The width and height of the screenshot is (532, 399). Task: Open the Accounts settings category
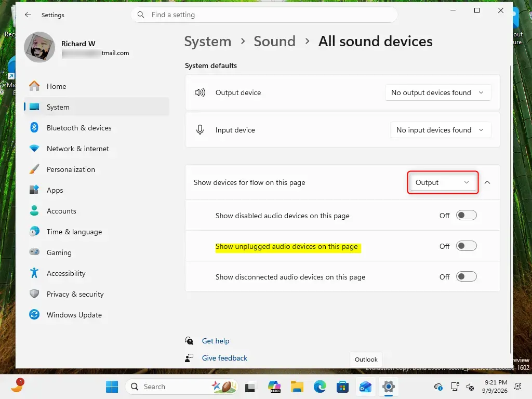point(96,210)
